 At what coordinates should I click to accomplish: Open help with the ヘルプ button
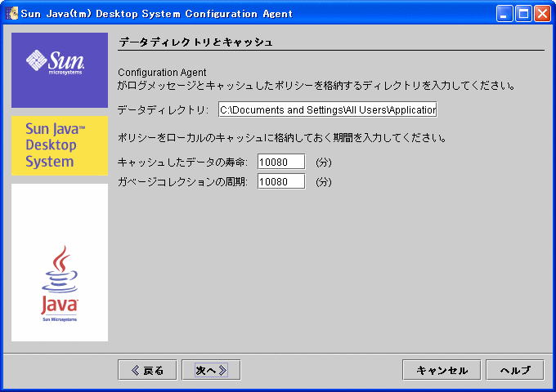[x=515, y=370]
